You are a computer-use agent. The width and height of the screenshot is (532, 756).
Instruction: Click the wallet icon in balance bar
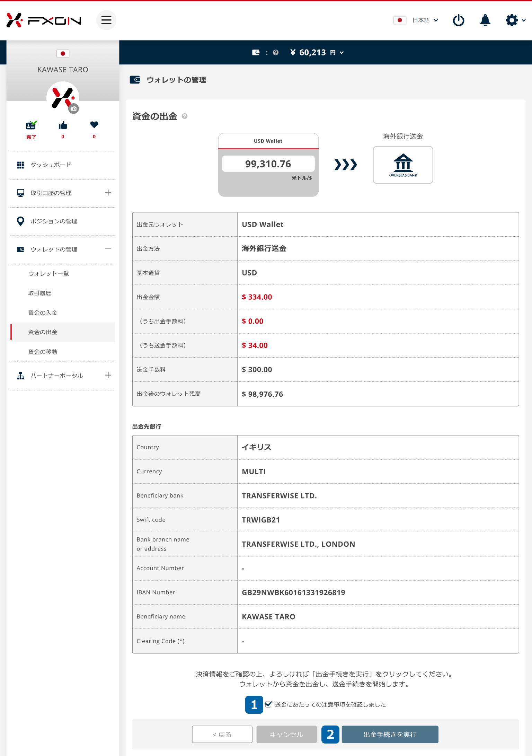(256, 52)
